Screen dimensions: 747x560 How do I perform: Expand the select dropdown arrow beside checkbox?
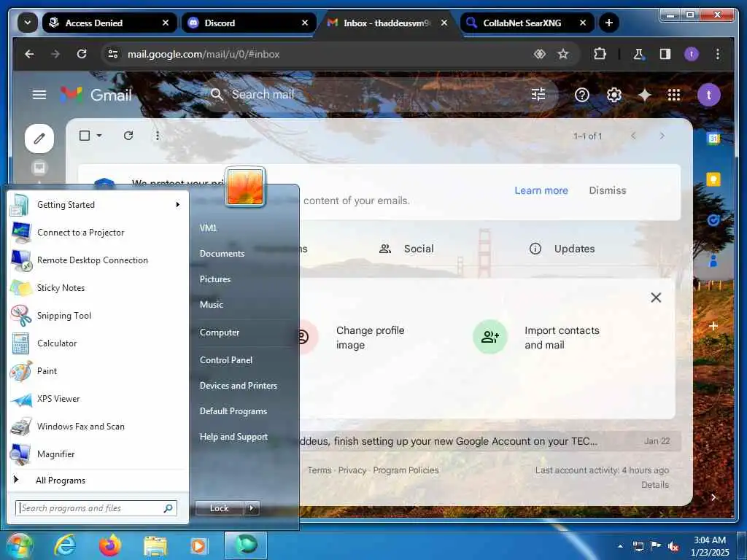[x=99, y=136]
